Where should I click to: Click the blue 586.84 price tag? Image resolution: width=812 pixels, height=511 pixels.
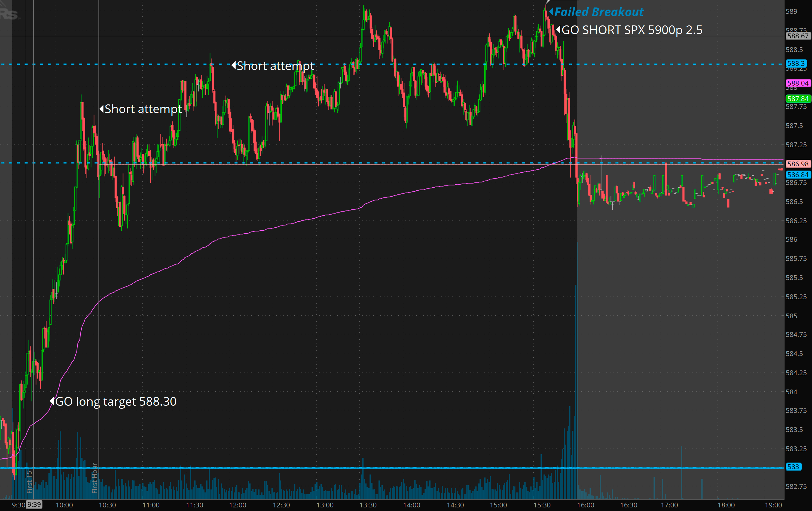point(798,174)
